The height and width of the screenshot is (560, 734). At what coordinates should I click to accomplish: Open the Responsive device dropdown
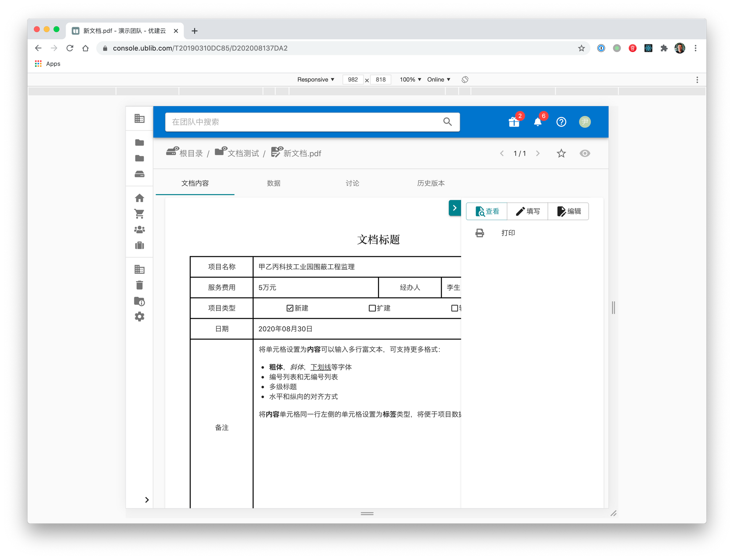[316, 80]
